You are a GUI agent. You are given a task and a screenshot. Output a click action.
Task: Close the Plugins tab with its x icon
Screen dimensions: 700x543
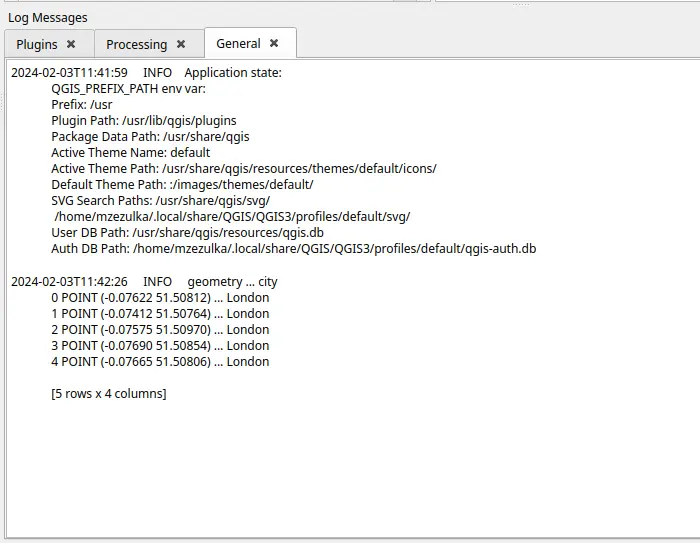point(71,44)
